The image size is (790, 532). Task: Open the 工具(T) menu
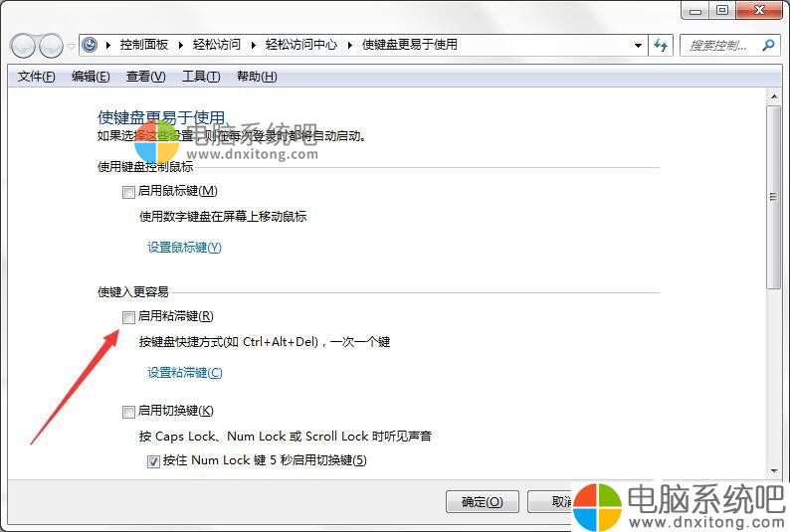coord(201,77)
